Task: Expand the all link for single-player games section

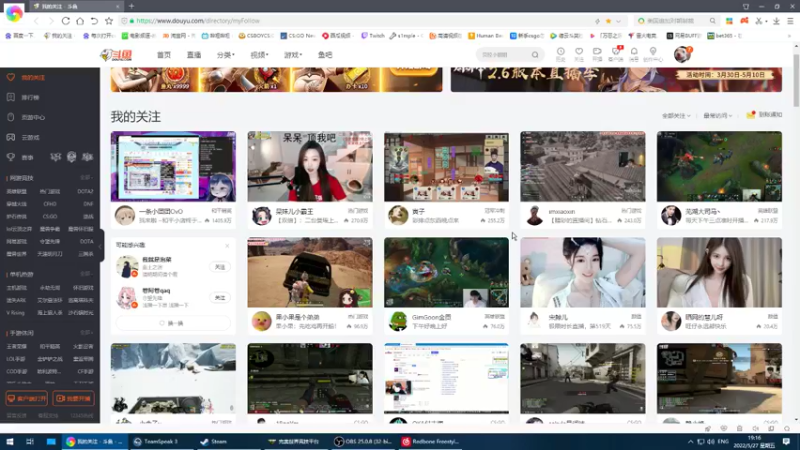Action: pyautogui.click(x=86, y=274)
